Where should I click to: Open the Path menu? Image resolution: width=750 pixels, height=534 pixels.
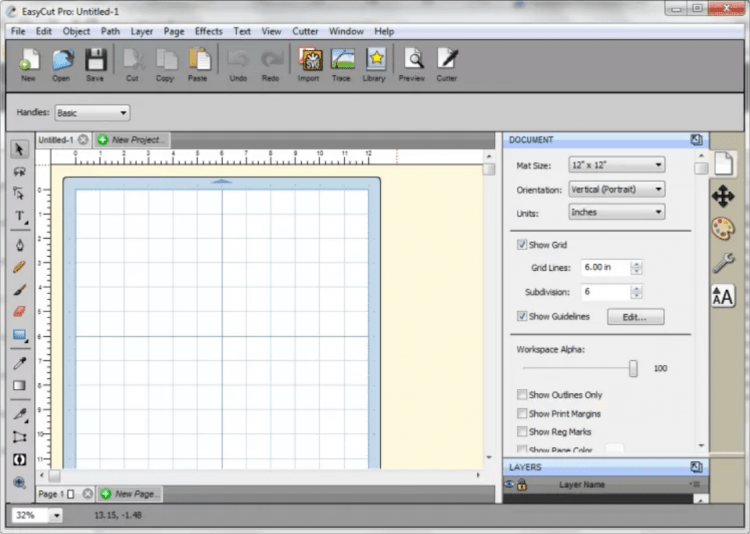pos(110,32)
